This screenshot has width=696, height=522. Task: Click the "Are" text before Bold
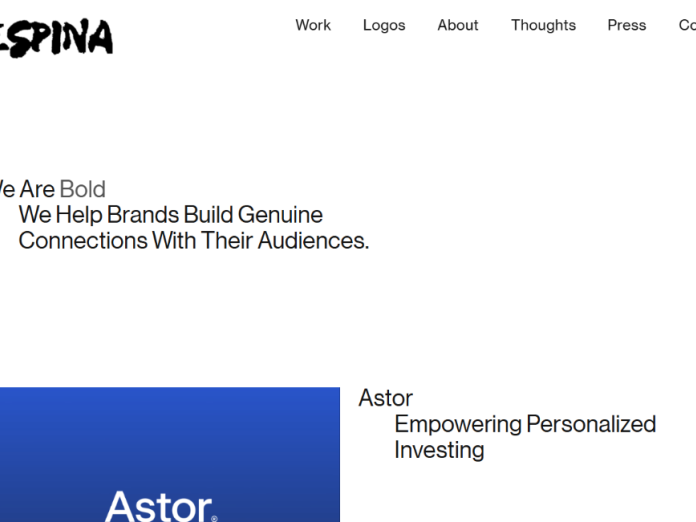(x=37, y=189)
